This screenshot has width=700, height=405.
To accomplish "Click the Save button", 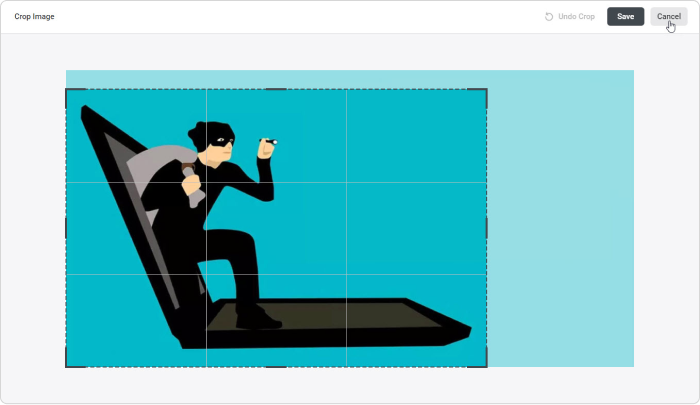I will [625, 17].
